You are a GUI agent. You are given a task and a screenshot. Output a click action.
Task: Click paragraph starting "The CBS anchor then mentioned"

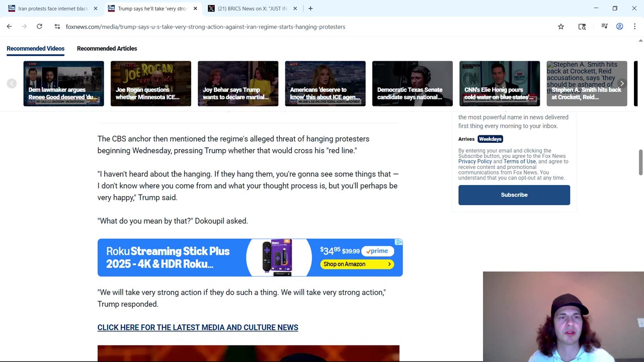233,145
